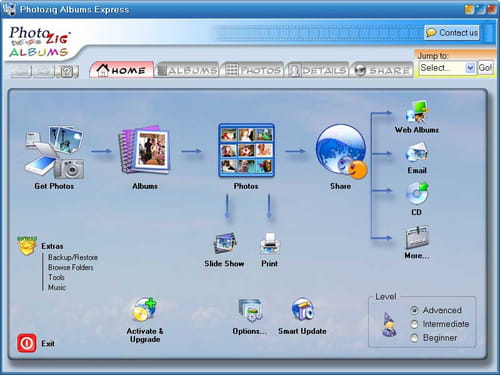500x375 pixels.
Task: Click the Print printer icon
Action: point(270,243)
